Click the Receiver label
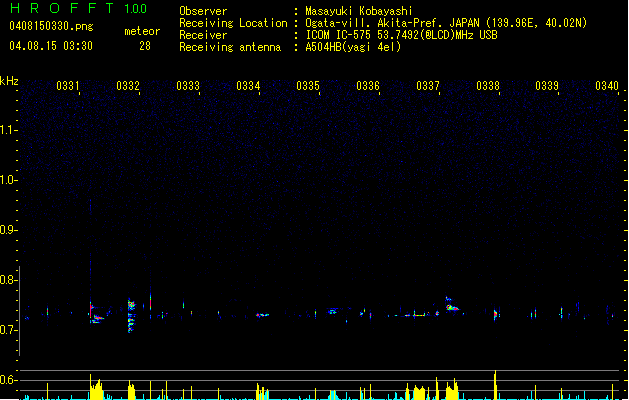The image size is (629, 400). [203, 35]
